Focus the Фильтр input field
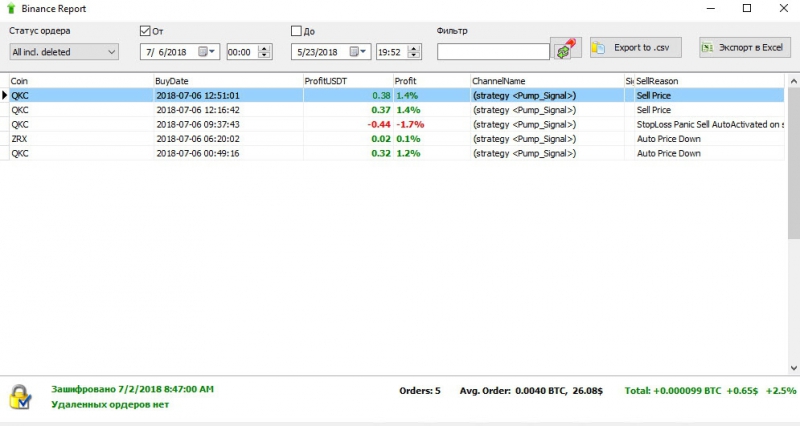 pyautogui.click(x=493, y=52)
